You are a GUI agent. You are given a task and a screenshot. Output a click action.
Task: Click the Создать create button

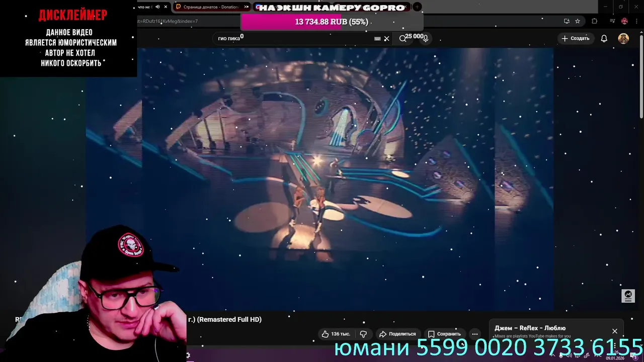pyautogui.click(x=575, y=38)
